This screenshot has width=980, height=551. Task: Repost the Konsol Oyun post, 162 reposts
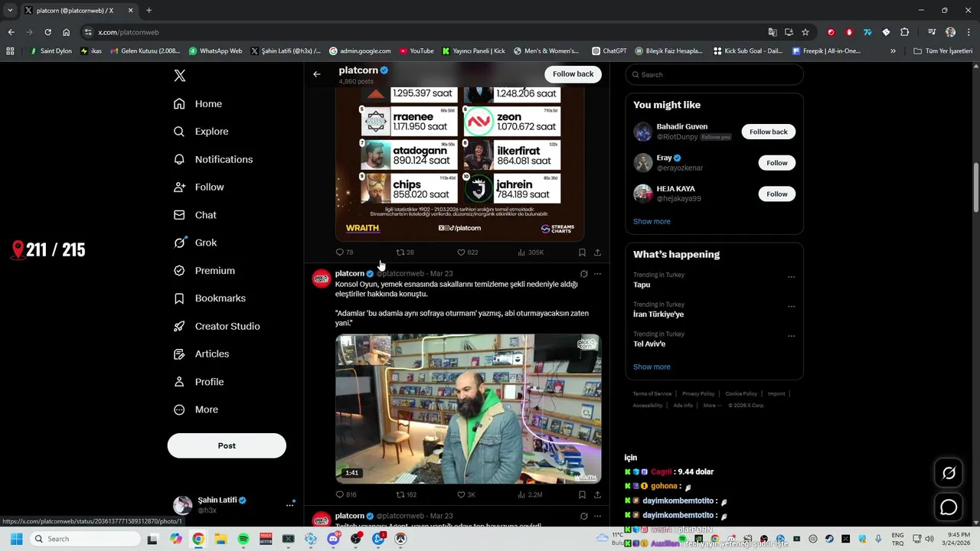pyautogui.click(x=406, y=494)
